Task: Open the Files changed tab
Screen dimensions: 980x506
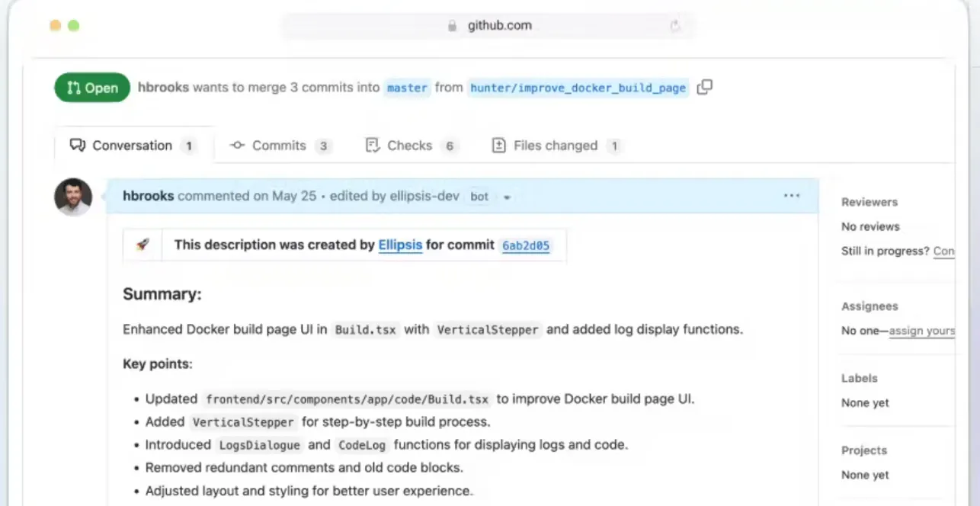Action: pyautogui.click(x=556, y=146)
